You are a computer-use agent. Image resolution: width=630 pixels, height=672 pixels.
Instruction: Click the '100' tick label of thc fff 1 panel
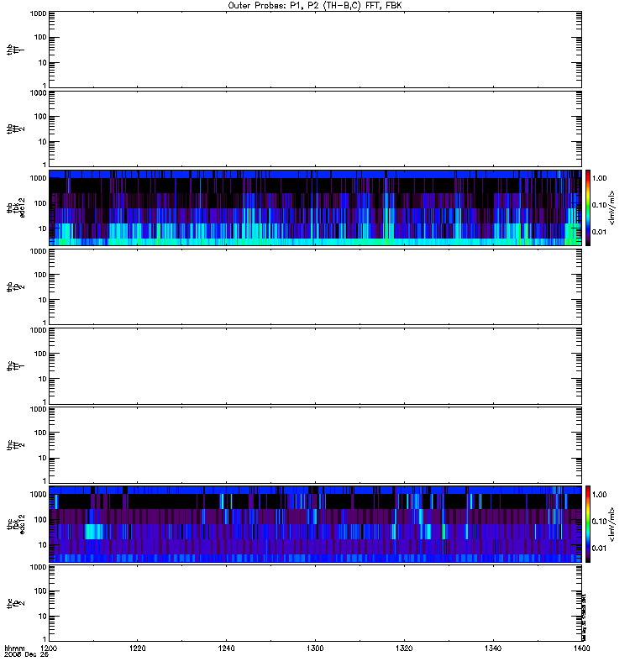click(x=40, y=354)
